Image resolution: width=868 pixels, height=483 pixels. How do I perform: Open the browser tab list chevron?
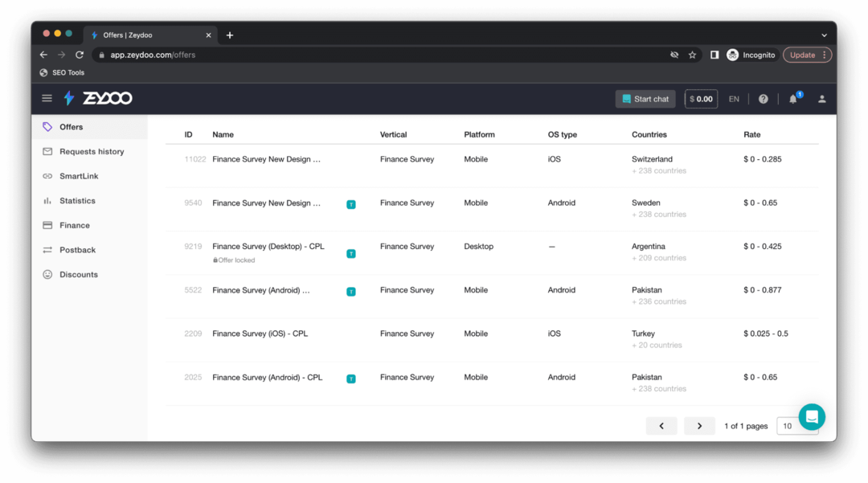pos(824,35)
